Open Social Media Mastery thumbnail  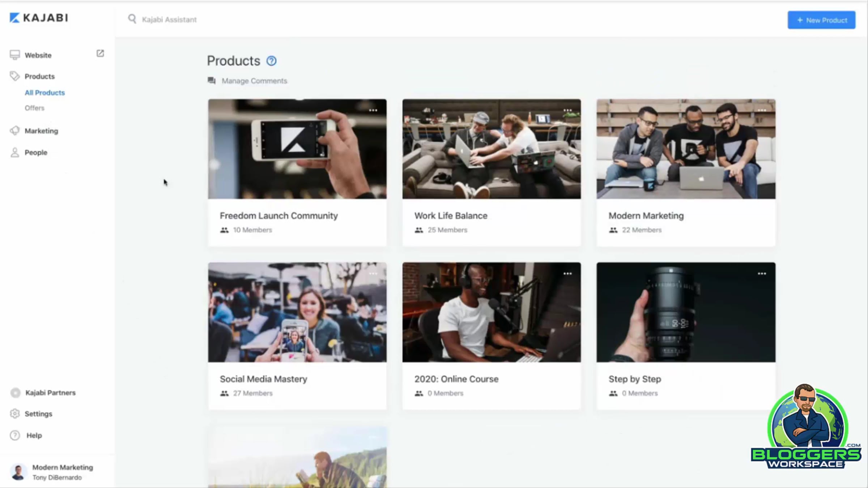click(x=297, y=312)
